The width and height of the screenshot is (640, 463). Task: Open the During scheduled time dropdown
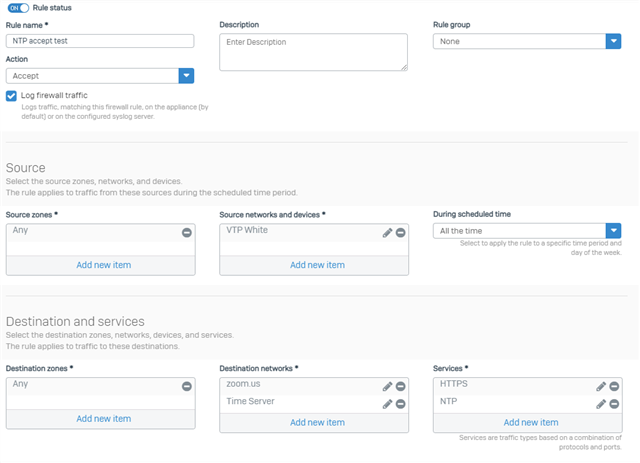click(527, 231)
